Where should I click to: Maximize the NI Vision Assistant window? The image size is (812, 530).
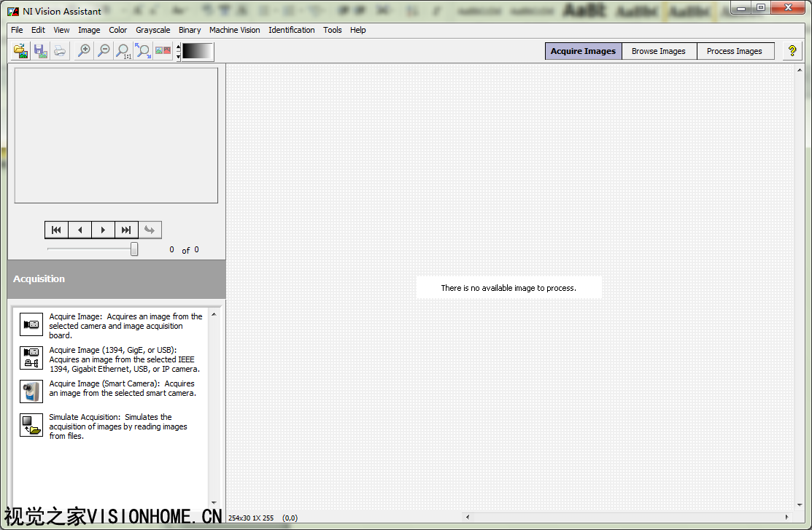tap(761, 8)
